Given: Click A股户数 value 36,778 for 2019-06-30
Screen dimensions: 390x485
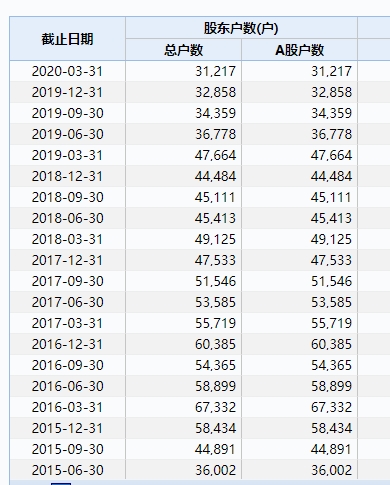Looking at the screenshot, I should click(x=331, y=134).
